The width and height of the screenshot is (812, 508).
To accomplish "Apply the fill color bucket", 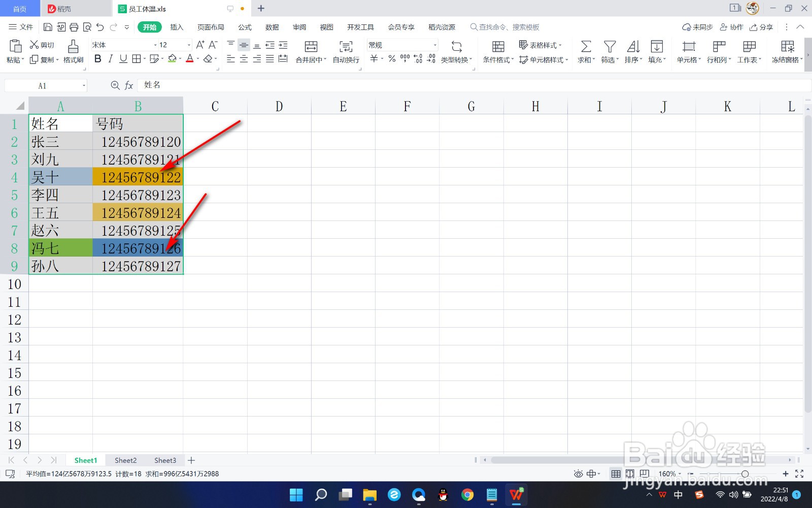I will tap(173, 59).
